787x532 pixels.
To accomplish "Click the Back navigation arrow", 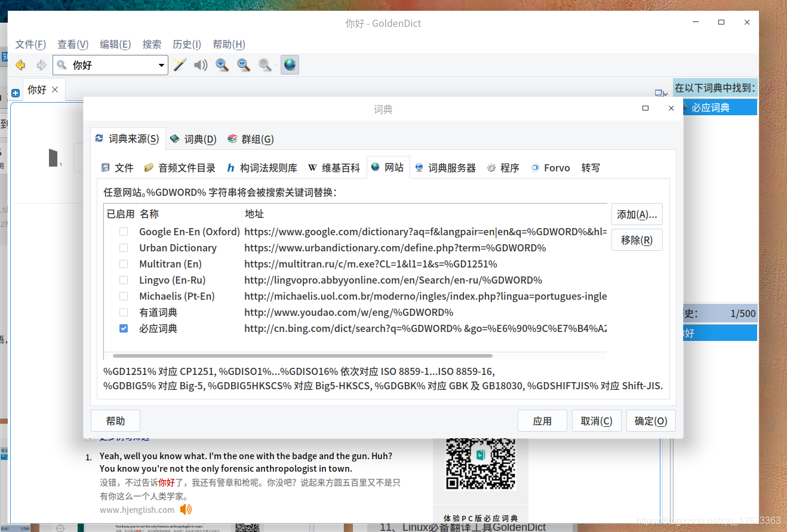I will point(20,65).
